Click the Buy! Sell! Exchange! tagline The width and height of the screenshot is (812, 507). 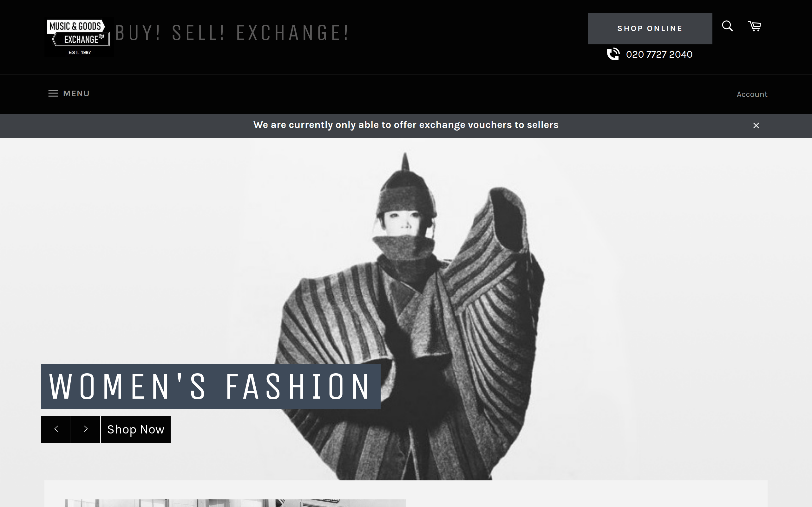click(232, 33)
